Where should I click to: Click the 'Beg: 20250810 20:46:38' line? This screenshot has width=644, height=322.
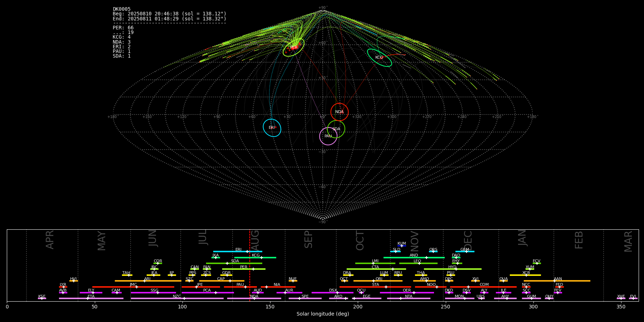click(170, 14)
